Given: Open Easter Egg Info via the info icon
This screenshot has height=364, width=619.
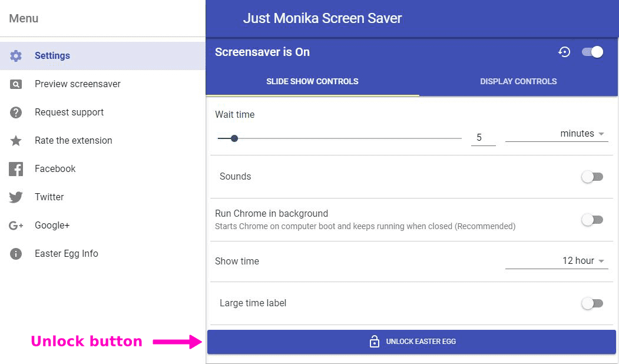Looking at the screenshot, I should 16,253.
